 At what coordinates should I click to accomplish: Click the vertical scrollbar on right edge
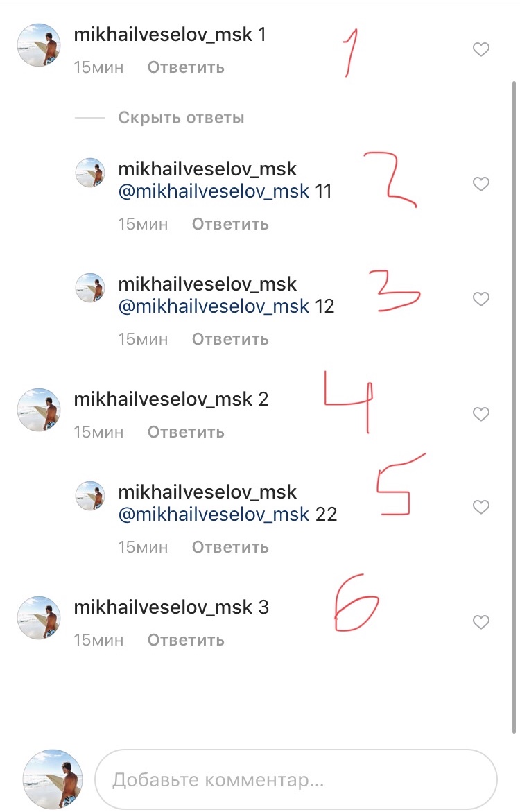514,406
